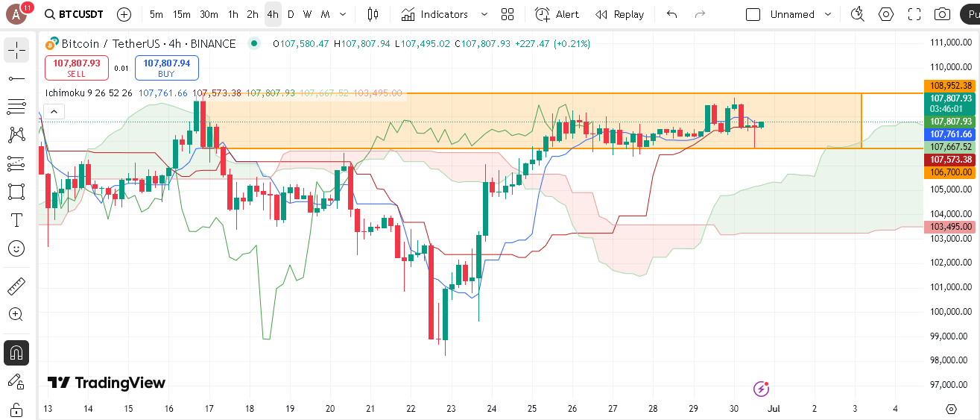Start bar Replay mode

point(619,14)
